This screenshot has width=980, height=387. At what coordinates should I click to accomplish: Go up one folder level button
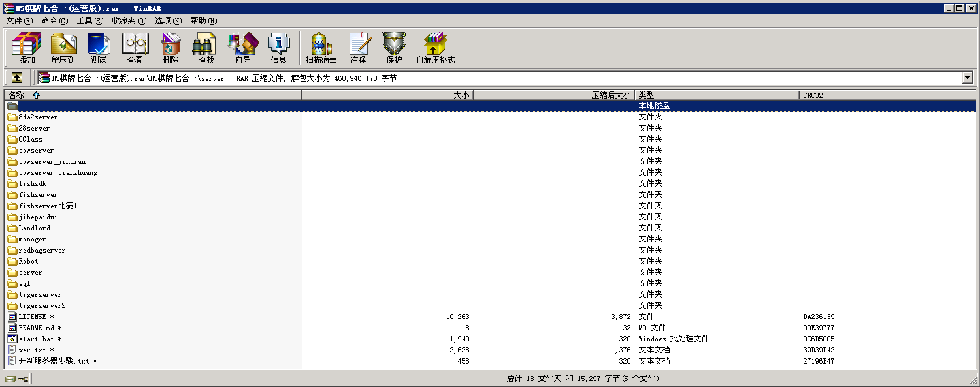tap(17, 78)
